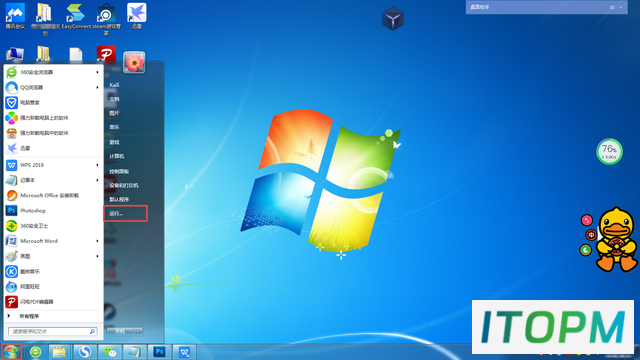Screen dimensions: 640x360
Task: Open Microsoft Office 安装卸载 entry
Action: point(53,196)
